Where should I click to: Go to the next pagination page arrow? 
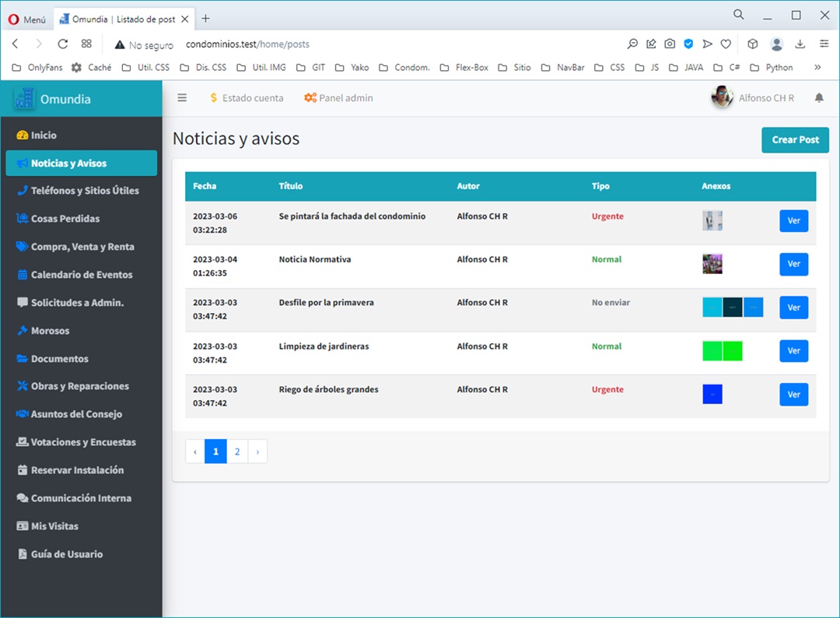[257, 451]
